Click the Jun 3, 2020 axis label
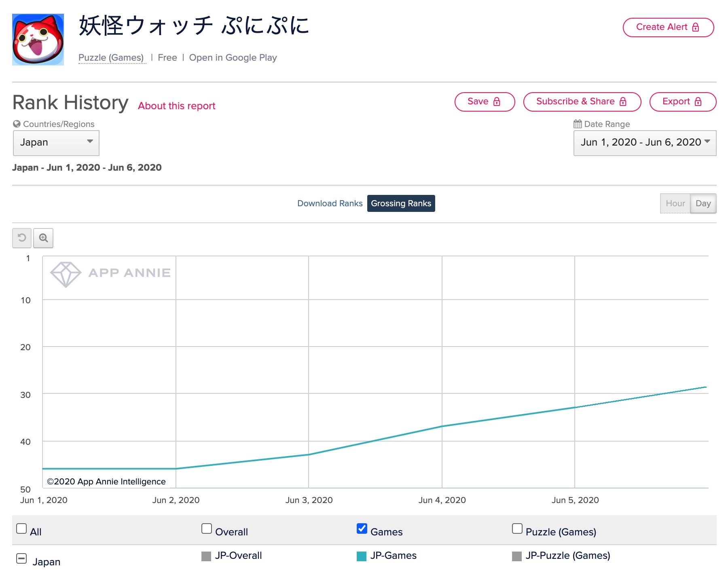 pos(309,500)
